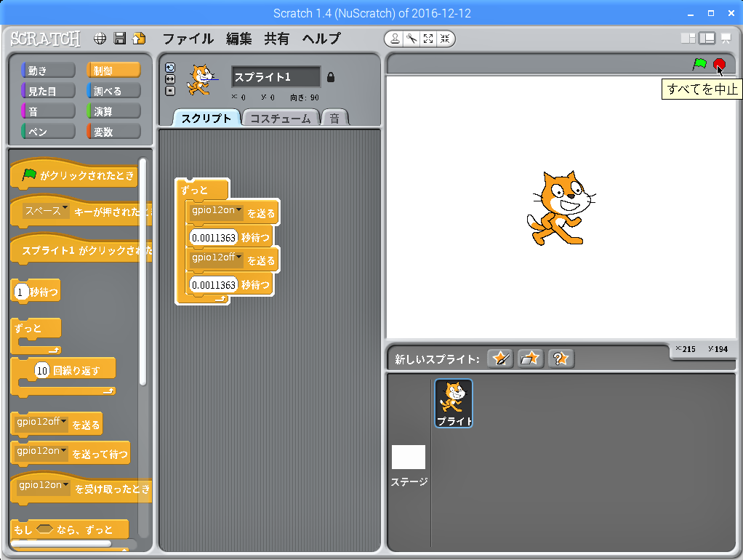Click the sprite preview cat in the header
Viewport: 743px width, 560px height.
pyautogui.click(x=201, y=80)
